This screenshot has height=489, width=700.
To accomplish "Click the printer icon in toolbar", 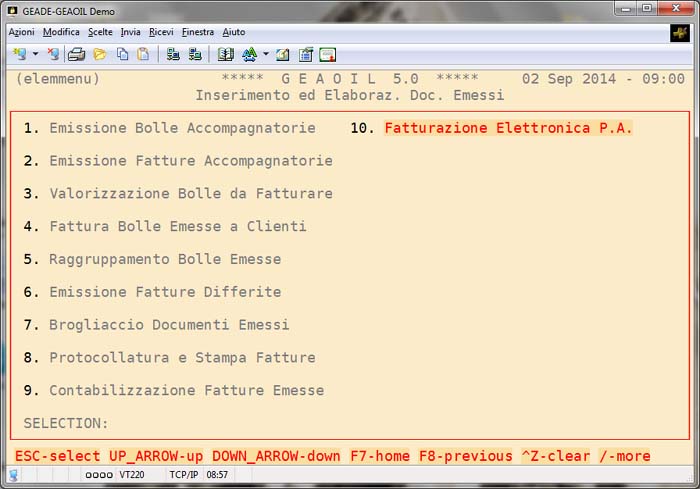I will 77,54.
